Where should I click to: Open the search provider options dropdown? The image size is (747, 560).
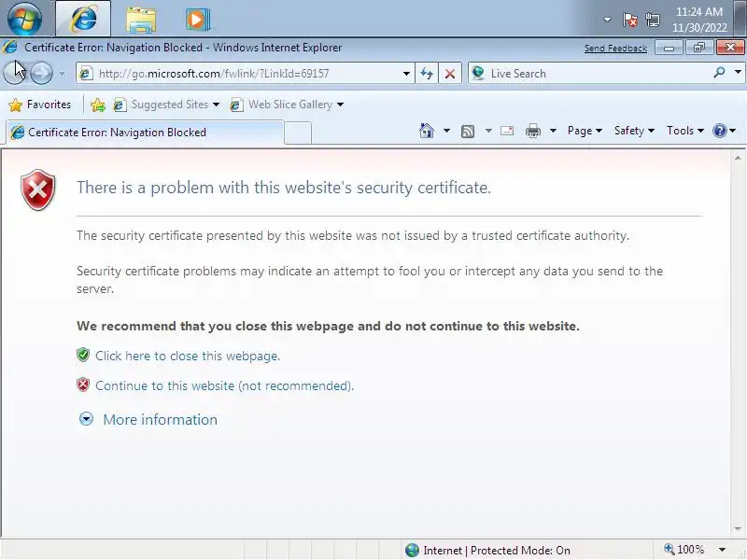click(x=738, y=73)
